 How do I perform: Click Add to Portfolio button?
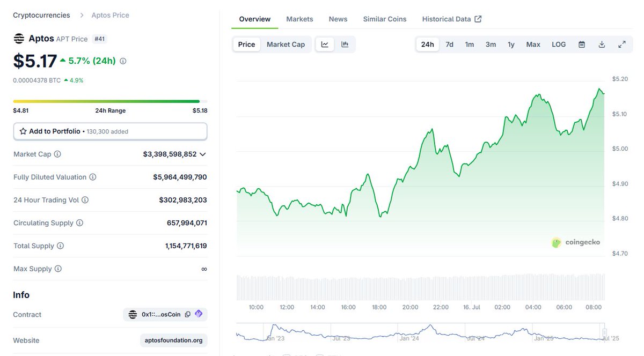[110, 131]
